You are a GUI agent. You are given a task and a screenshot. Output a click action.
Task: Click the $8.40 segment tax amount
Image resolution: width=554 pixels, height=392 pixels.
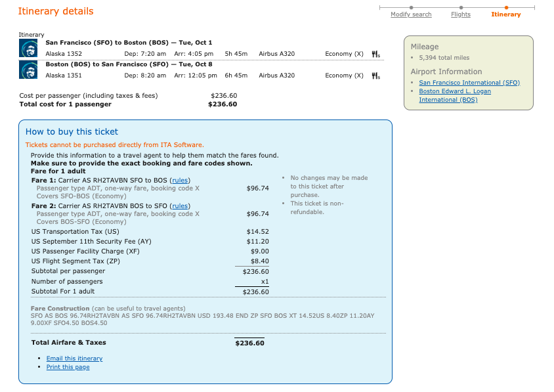click(260, 261)
